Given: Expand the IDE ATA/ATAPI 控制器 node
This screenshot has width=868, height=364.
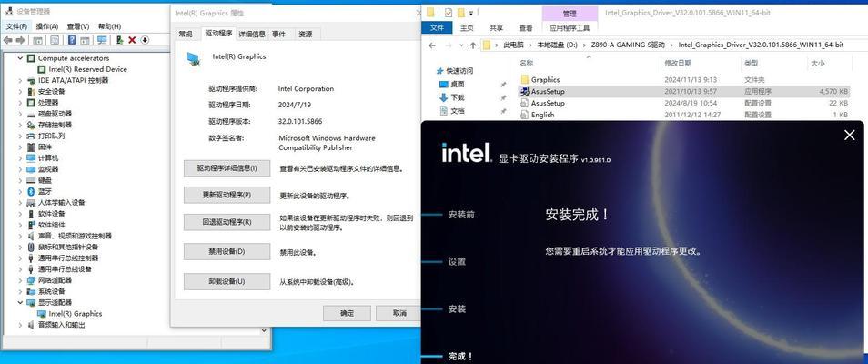Looking at the screenshot, I should click(21, 80).
